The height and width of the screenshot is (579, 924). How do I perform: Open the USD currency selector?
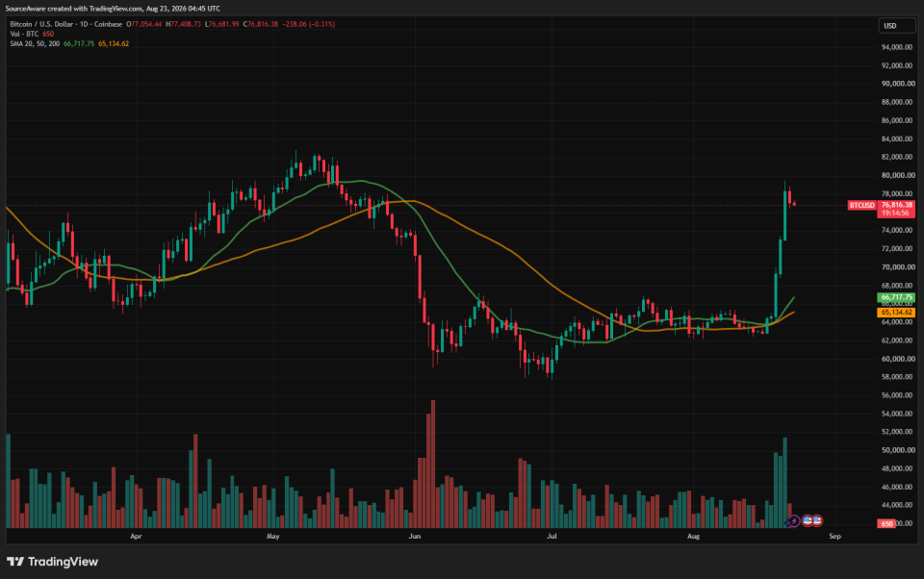897,25
